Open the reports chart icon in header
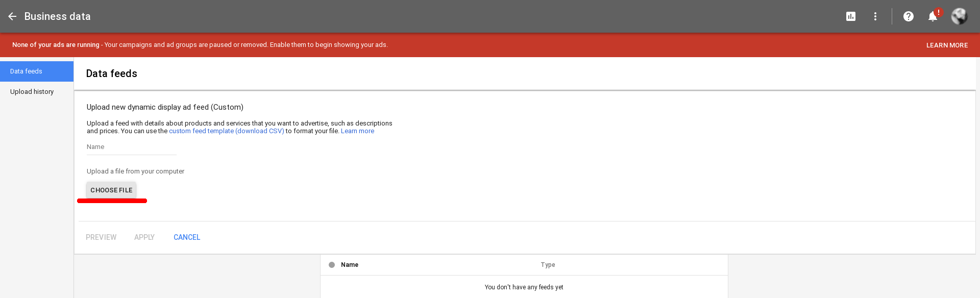 851,16
